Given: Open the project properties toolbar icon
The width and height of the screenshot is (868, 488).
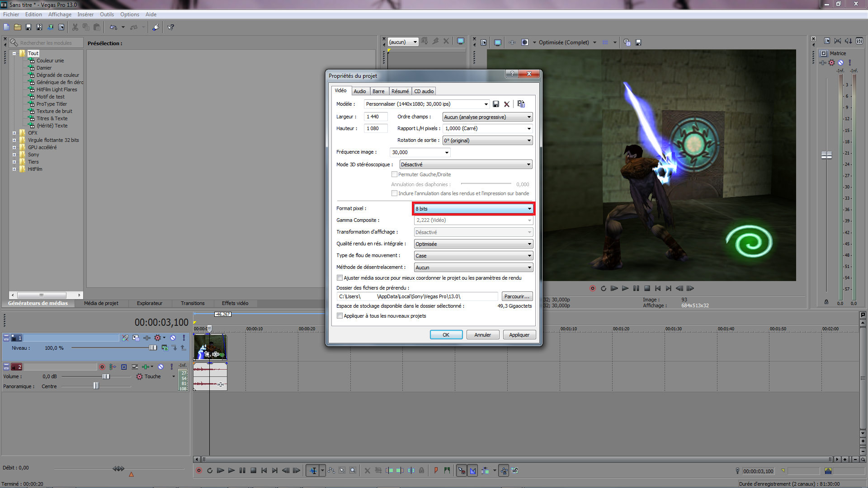Looking at the screenshot, I should [x=61, y=27].
